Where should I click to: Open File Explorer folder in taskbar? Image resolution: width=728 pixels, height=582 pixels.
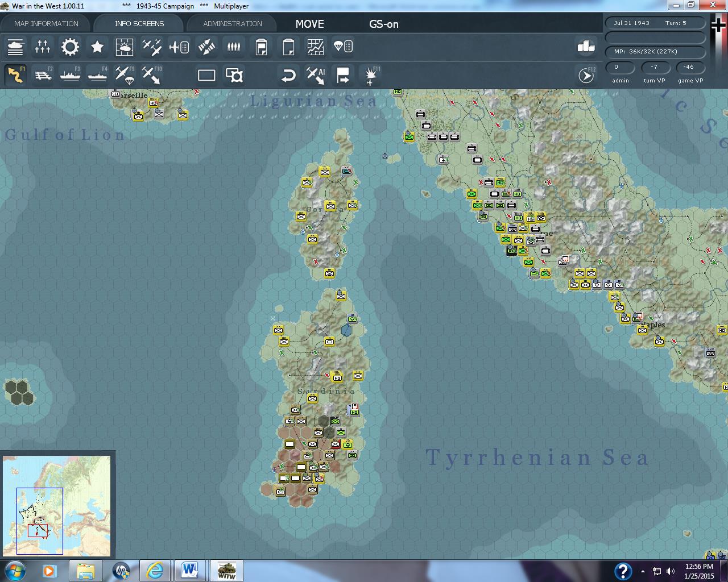pos(85,570)
